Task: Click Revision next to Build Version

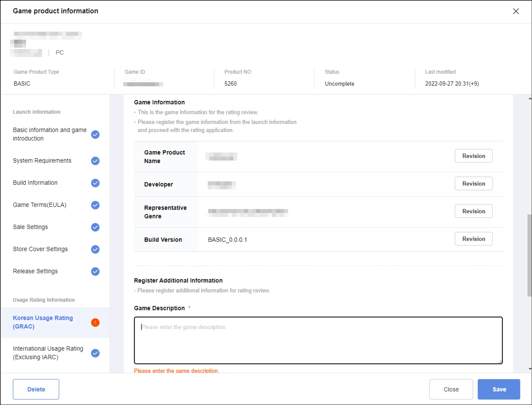Action: point(473,239)
